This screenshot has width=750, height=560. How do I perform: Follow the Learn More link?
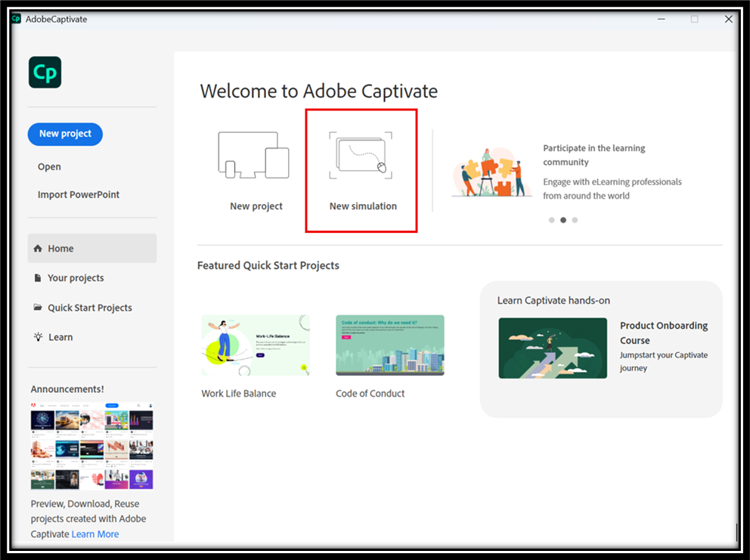[x=95, y=534]
